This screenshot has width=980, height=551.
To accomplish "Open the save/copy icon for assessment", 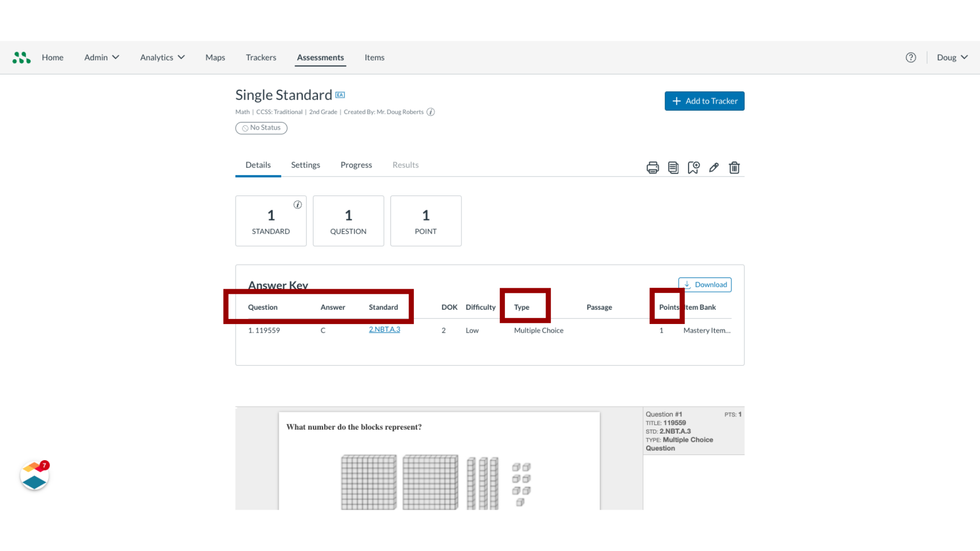I will [672, 167].
